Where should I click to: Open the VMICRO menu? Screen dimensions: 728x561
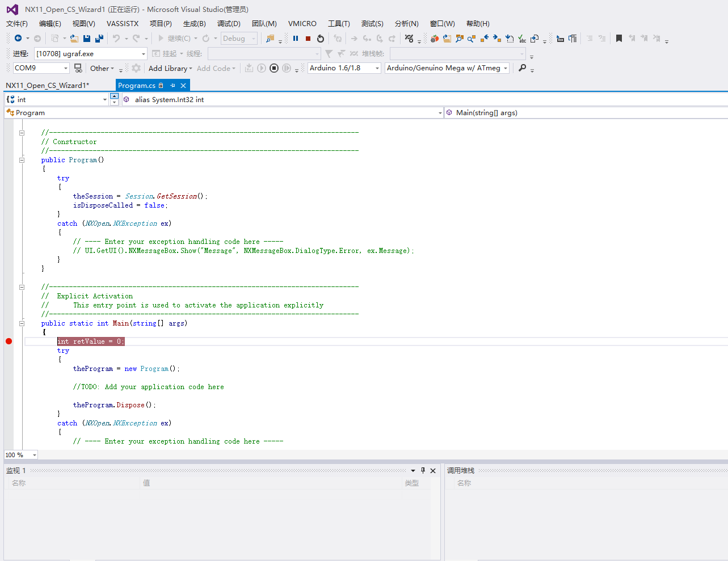pos(302,24)
